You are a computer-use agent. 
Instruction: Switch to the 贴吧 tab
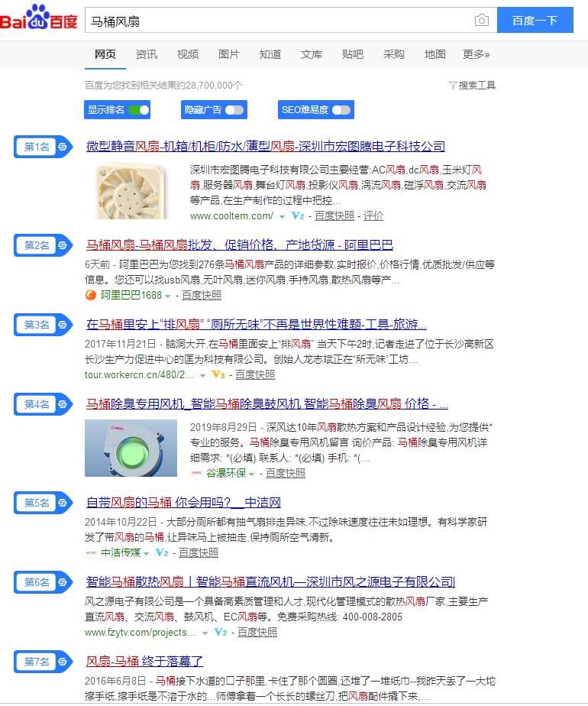click(x=353, y=54)
